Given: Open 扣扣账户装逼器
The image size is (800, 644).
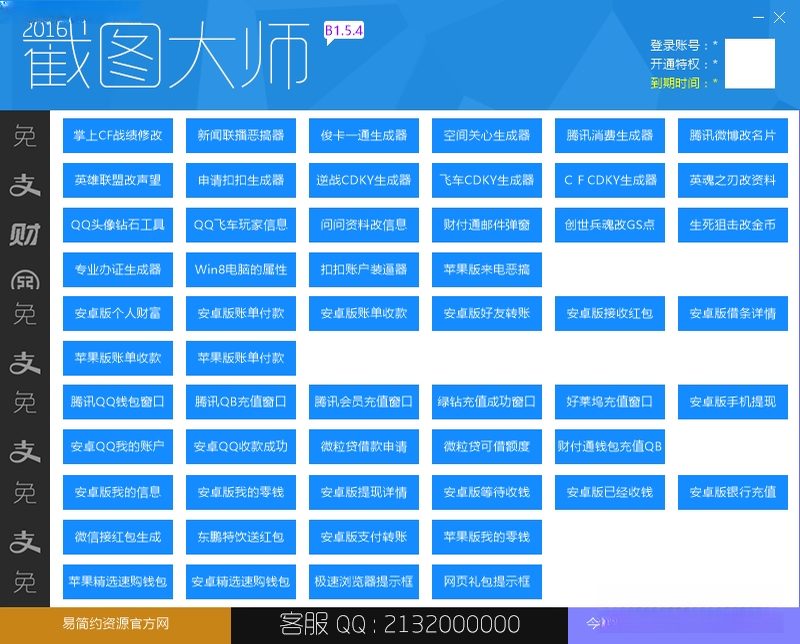Looking at the screenshot, I should point(364,269).
